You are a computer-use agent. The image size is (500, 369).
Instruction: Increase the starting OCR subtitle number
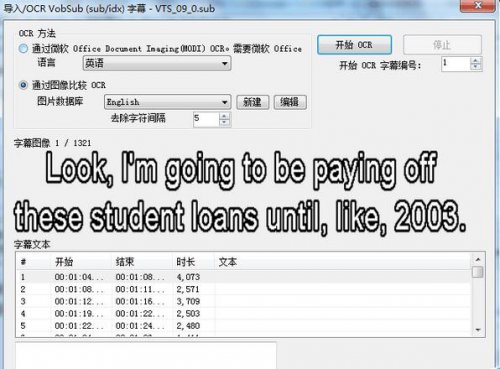[476, 60]
